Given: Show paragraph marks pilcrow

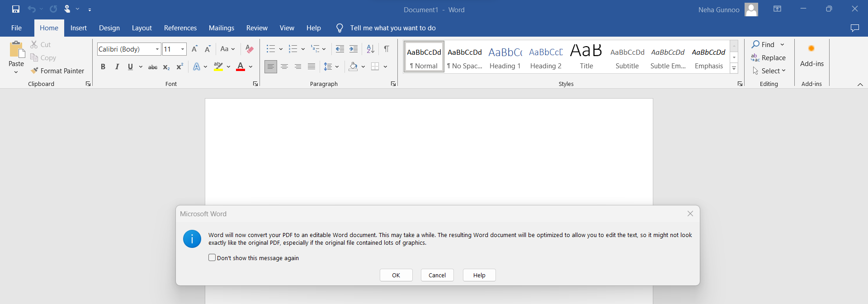Looking at the screenshot, I should (x=387, y=49).
